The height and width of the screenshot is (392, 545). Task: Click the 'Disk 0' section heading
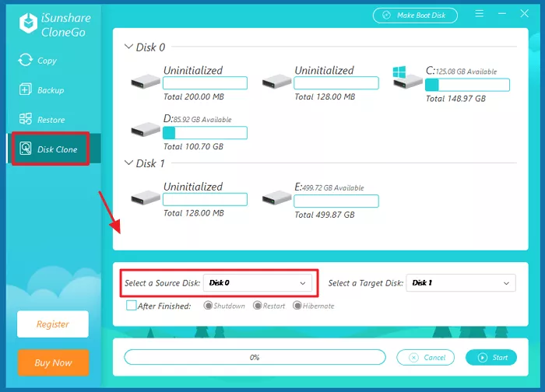150,47
